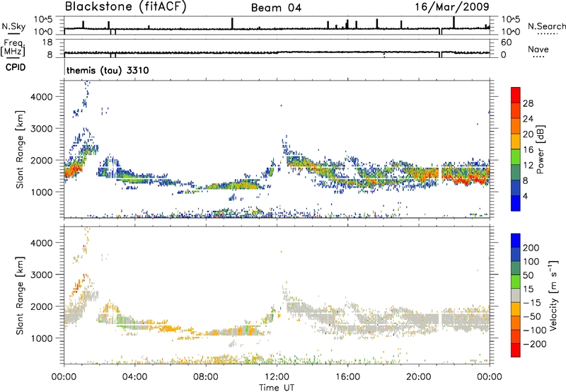Click the '-200' velocity colorbar tick label
Viewport: 566px width, 392px height.
tap(535, 344)
